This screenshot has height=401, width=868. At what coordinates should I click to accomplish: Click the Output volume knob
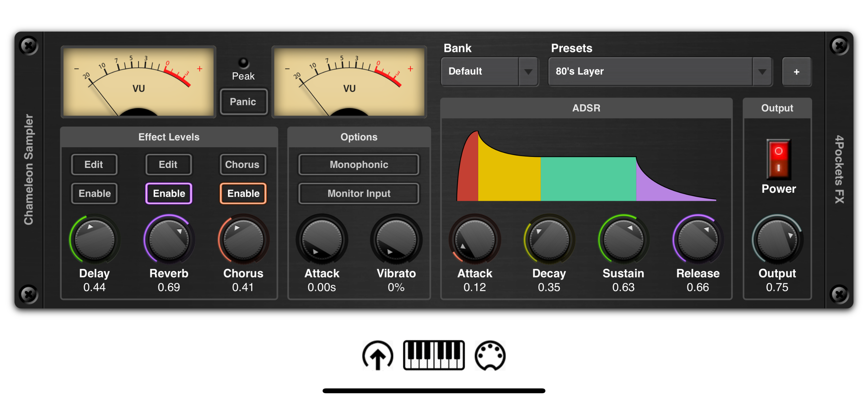777,240
